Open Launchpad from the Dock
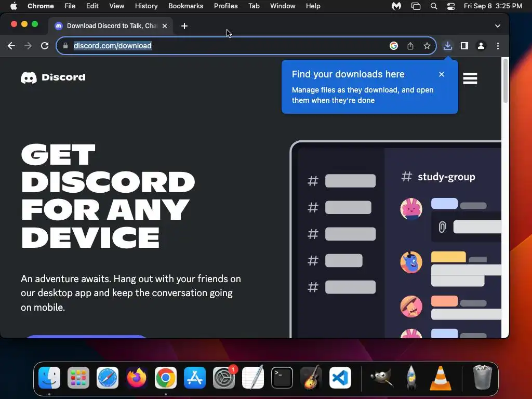 point(78,377)
